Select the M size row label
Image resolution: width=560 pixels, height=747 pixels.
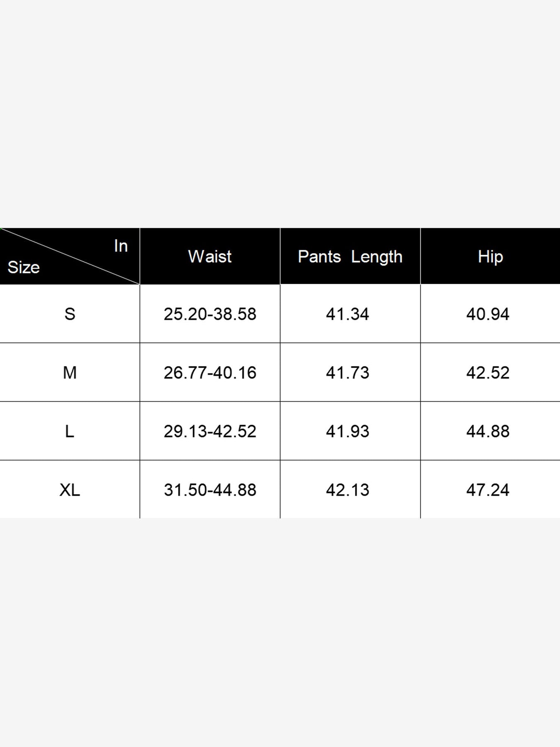70,372
